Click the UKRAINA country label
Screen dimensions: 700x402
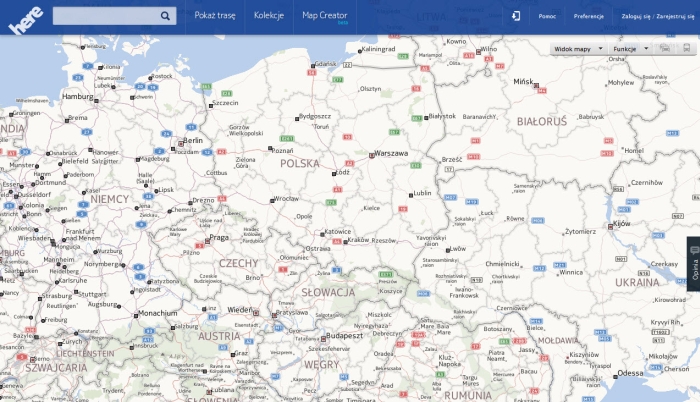[x=637, y=283]
